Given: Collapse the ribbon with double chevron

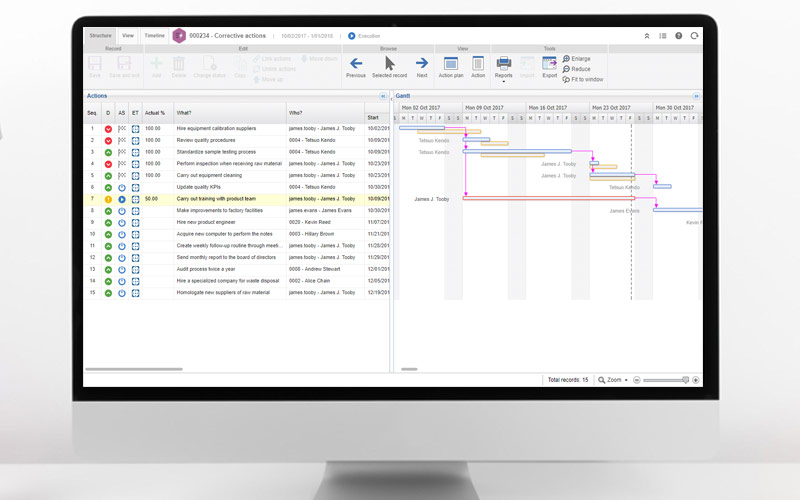Looking at the screenshot, I should coord(647,36).
